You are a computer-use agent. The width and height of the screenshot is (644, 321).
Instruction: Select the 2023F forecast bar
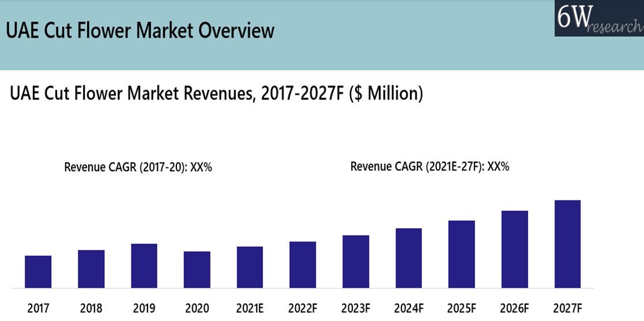(x=356, y=261)
